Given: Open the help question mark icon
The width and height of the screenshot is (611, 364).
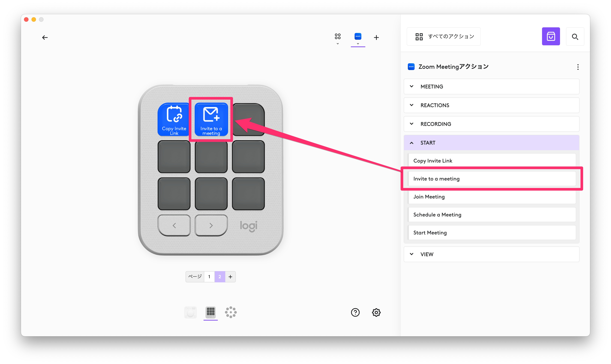Looking at the screenshot, I should click(355, 312).
